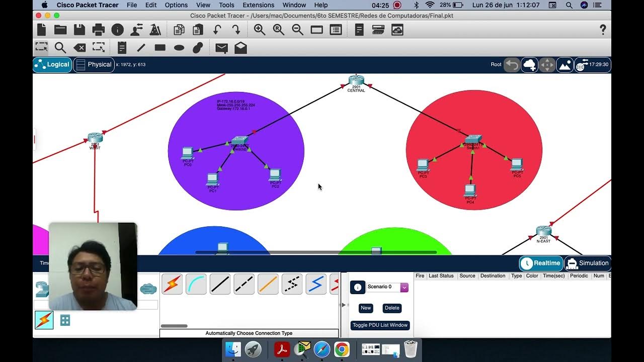
Task: Pick the Copper Cross-Over dashed cable
Action: [244, 285]
